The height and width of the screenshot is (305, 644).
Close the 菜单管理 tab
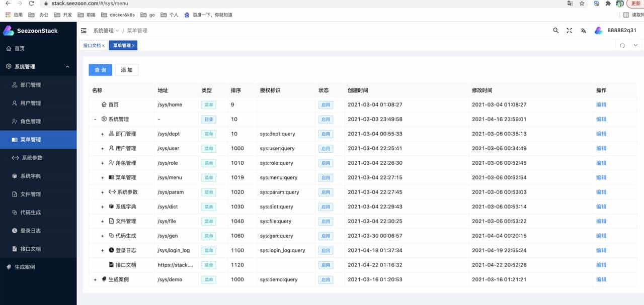coord(133,46)
